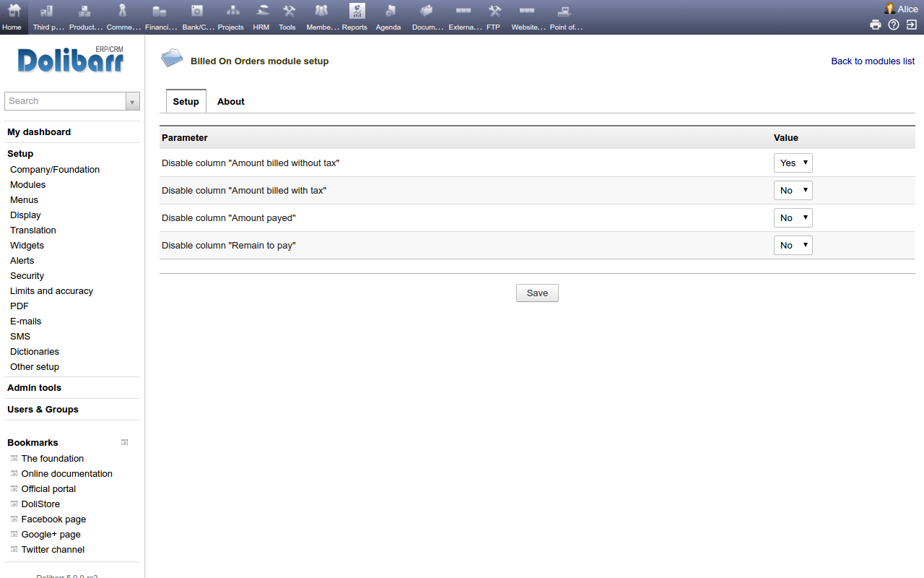
Task: Open the Home module icon
Action: pos(13,12)
